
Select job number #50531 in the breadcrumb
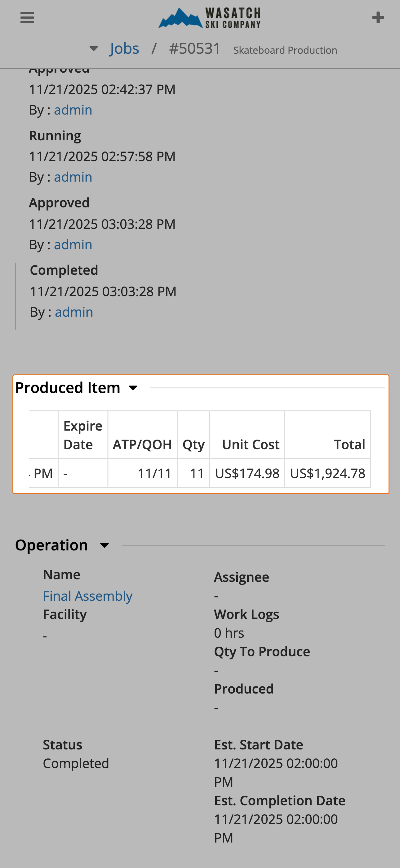click(195, 48)
